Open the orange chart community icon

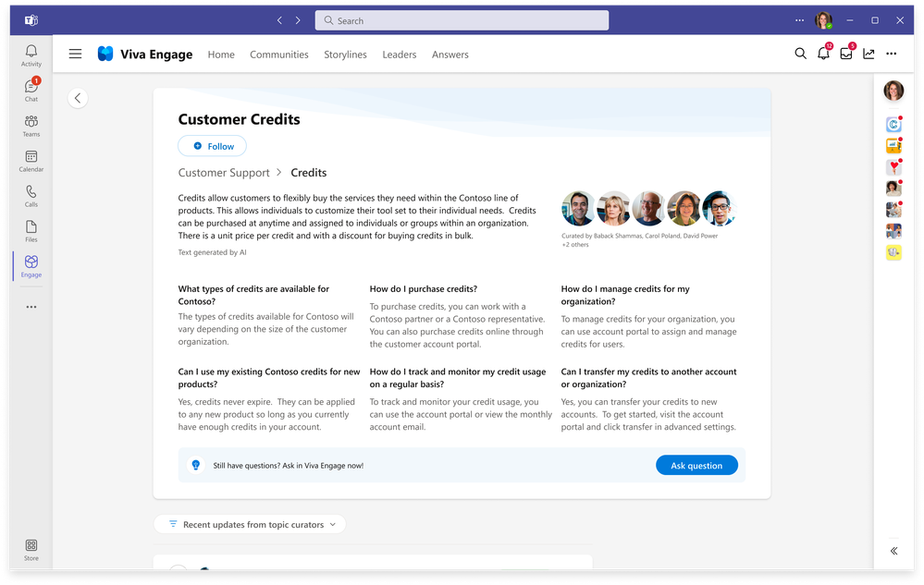coord(894,145)
